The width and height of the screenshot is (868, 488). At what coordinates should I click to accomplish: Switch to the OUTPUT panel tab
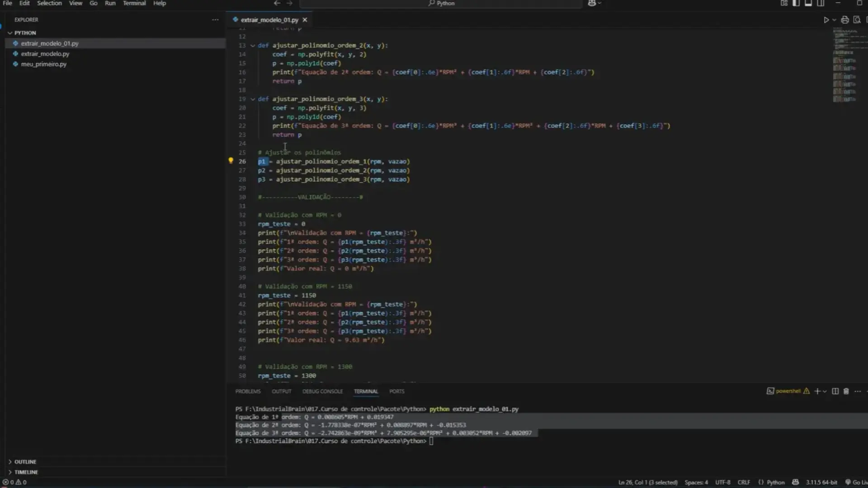point(281,391)
